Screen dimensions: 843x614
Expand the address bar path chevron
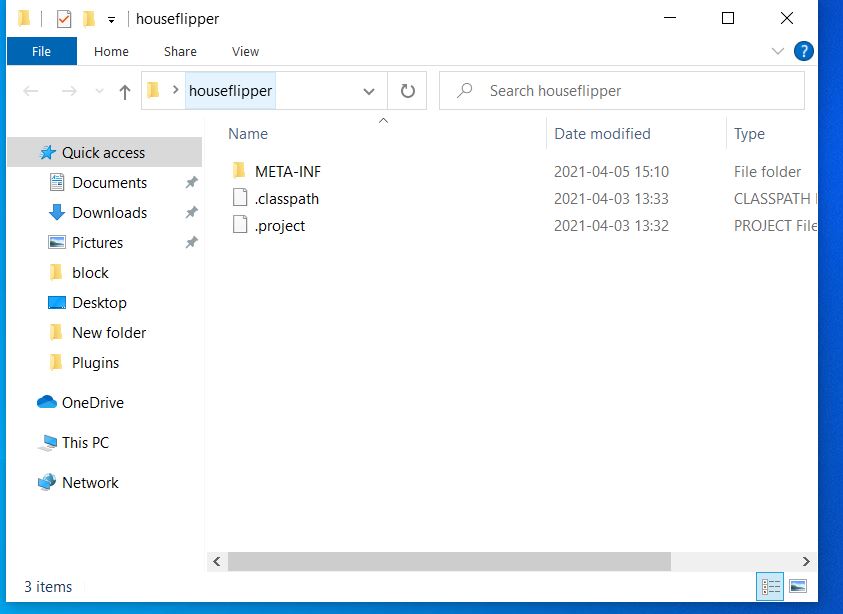(175, 90)
